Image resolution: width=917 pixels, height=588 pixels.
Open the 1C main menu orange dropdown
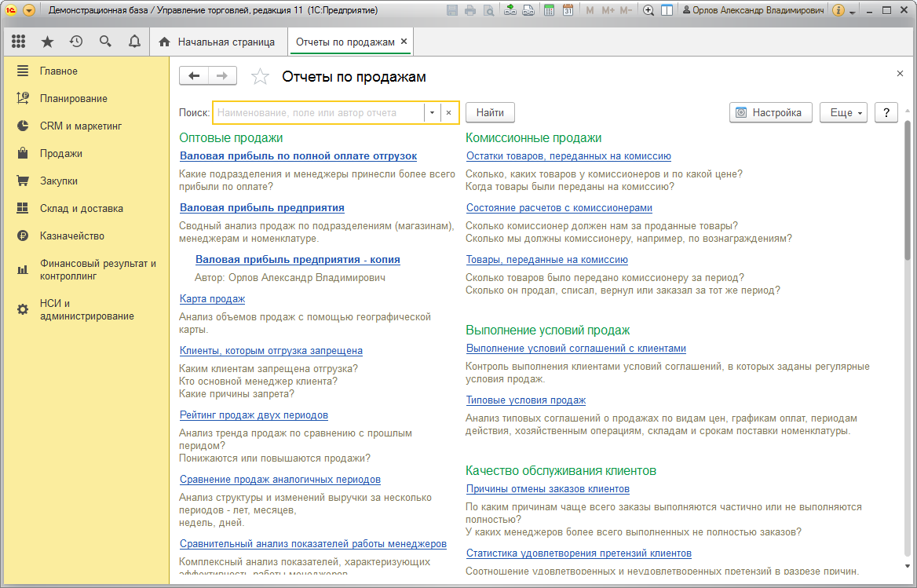click(29, 10)
